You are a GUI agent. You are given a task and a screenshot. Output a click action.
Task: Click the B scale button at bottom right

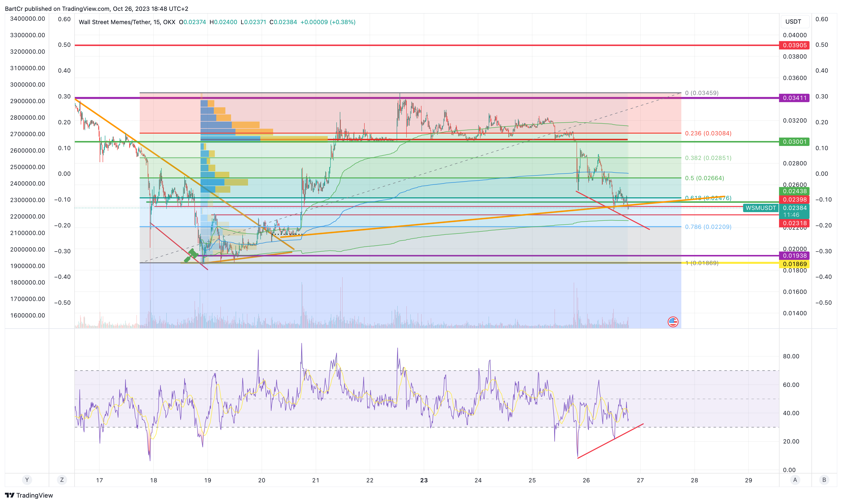tap(824, 480)
